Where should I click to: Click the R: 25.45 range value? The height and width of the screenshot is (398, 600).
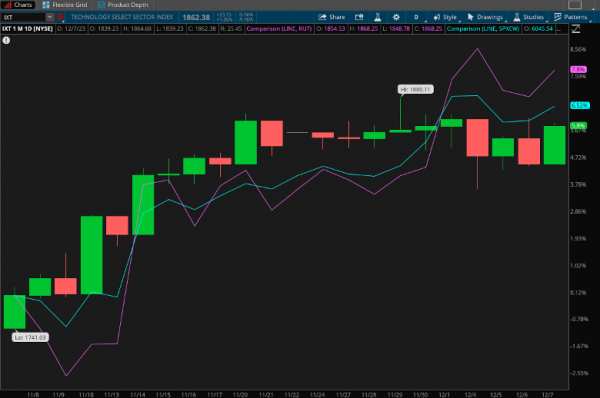click(231, 29)
